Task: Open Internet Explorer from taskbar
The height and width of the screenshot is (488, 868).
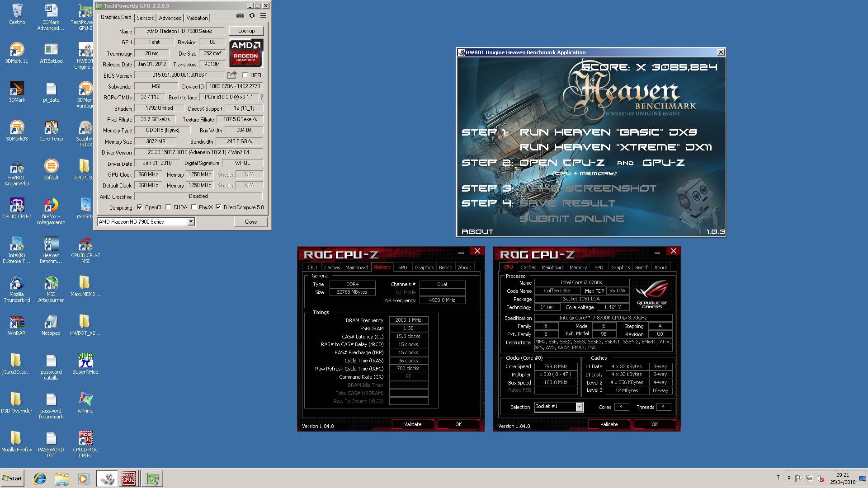Action: (40, 479)
